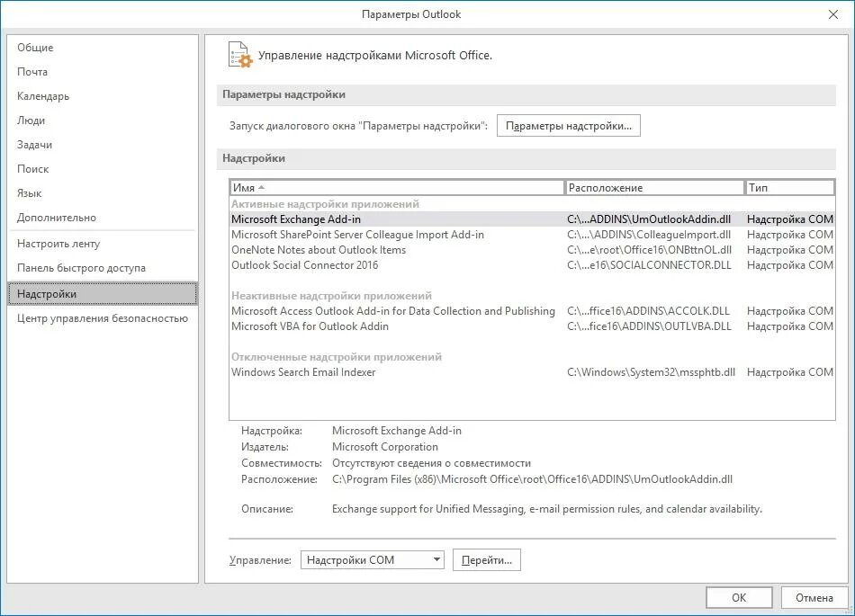This screenshot has height=616, width=855.
Task: Open Центр управления безопасностью section
Action: (x=103, y=318)
